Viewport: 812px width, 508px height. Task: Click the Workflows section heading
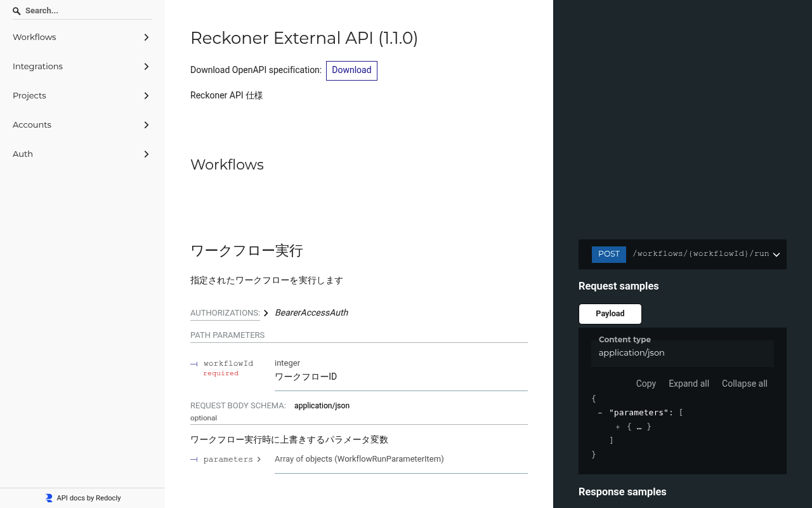tap(227, 164)
